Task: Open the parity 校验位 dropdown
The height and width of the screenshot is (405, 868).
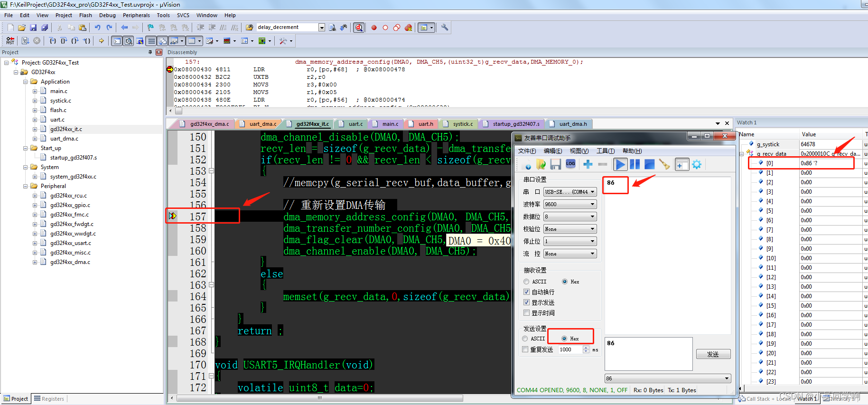Action: point(570,229)
